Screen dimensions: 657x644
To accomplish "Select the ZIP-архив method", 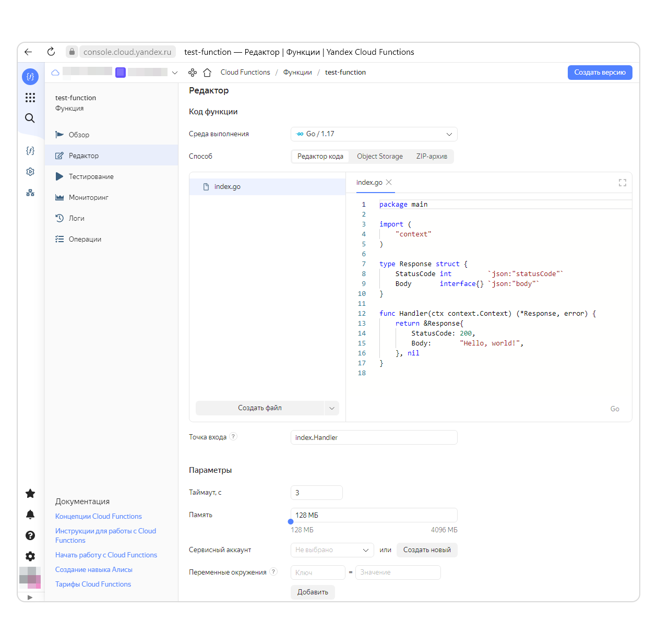I will tap(432, 157).
